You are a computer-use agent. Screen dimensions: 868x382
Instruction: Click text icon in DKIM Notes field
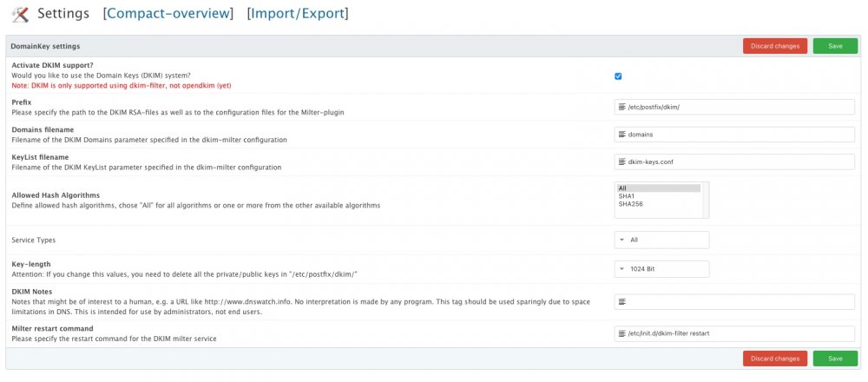click(621, 302)
